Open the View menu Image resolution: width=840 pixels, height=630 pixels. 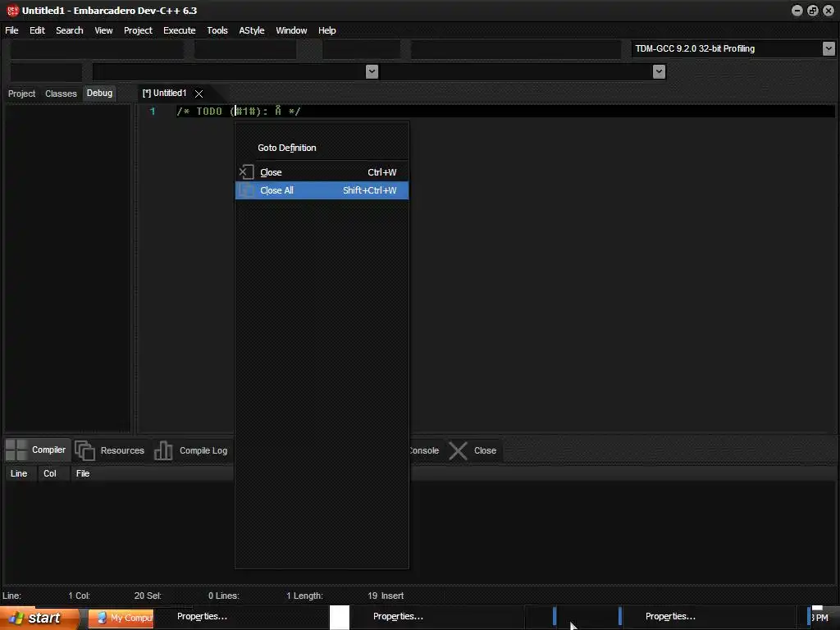tap(103, 30)
